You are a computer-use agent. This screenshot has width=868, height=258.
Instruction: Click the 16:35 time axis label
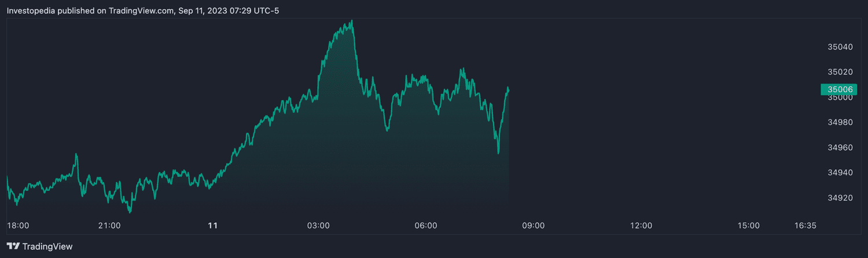pyautogui.click(x=805, y=226)
